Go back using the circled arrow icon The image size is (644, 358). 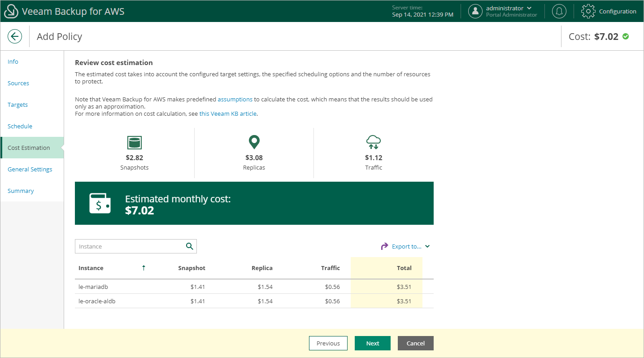pyautogui.click(x=15, y=36)
